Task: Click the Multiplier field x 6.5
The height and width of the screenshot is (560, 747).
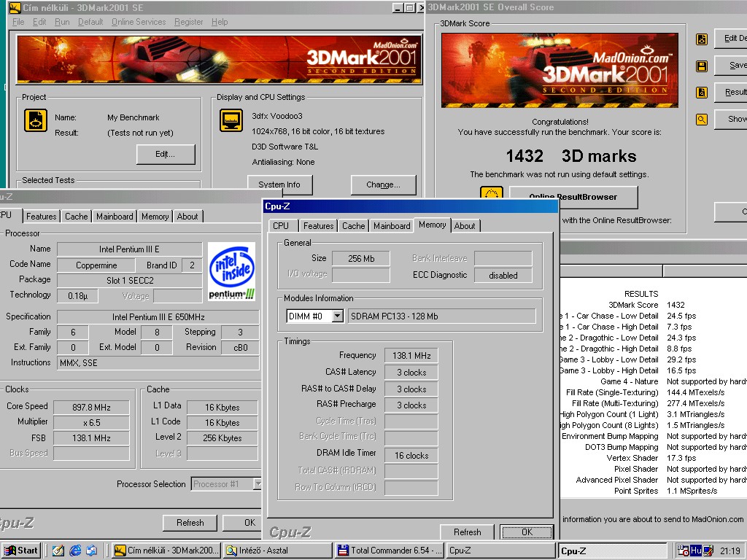Action: [91, 423]
